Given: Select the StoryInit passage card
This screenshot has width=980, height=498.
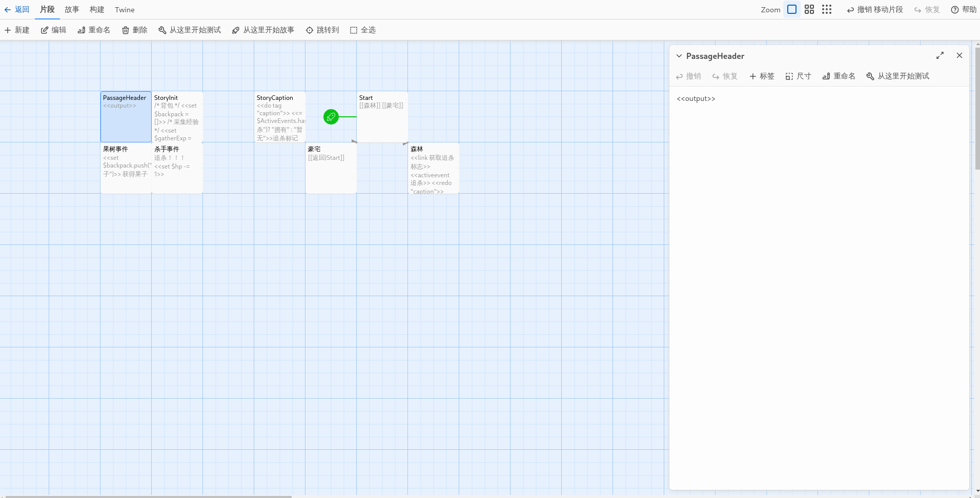Looking at the screenshot, I should pos(177,117).
